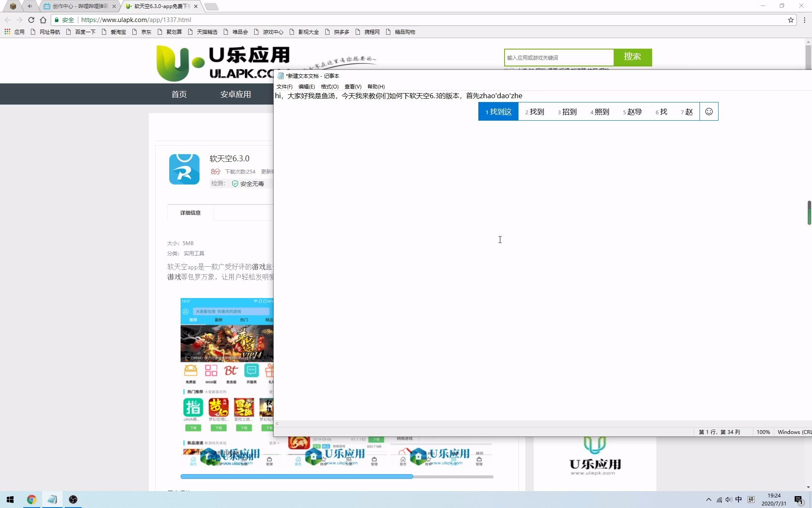Open 安卓应用 in site navigation
This screenshot has height=508, width=812.
click(236, 94)
